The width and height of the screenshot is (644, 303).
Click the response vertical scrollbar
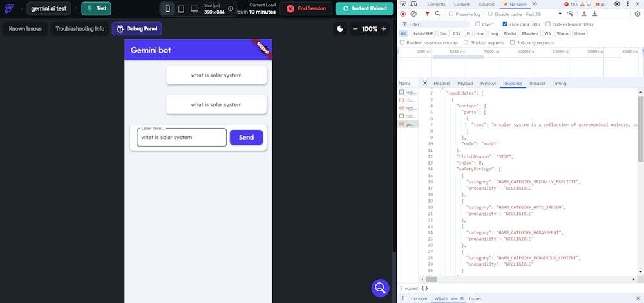tap(641, 129)
